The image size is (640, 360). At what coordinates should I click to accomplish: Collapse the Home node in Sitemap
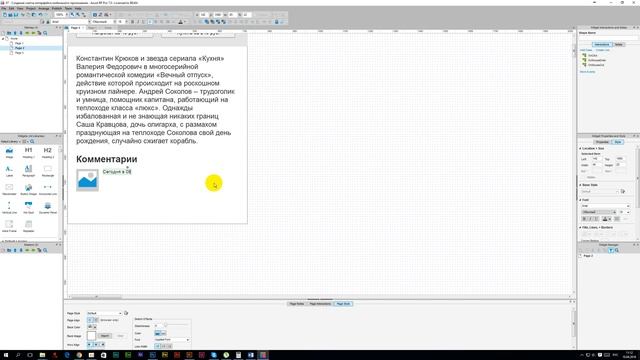coord(3,38)
